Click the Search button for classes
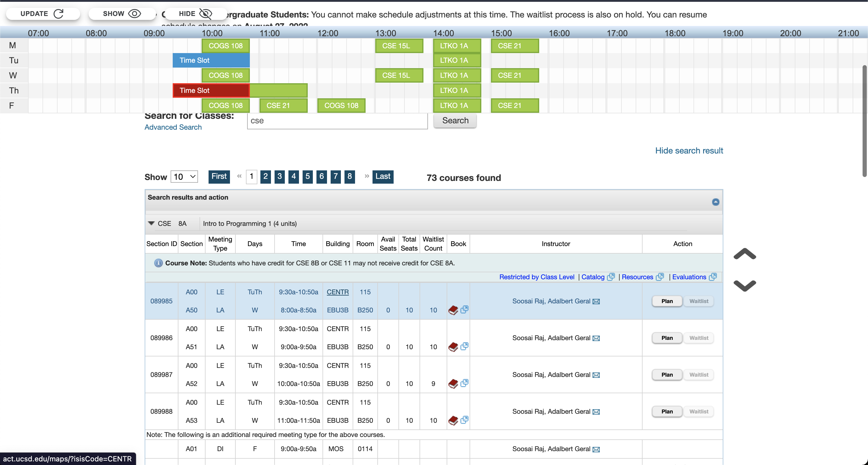Viewport: 868px width, 465px height. click(x=454, y=120)
